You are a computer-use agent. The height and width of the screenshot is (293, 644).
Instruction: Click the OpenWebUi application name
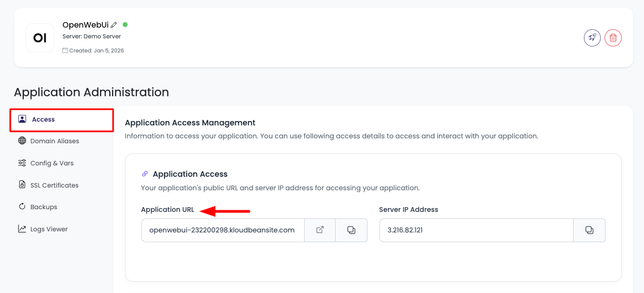point(86,25)
